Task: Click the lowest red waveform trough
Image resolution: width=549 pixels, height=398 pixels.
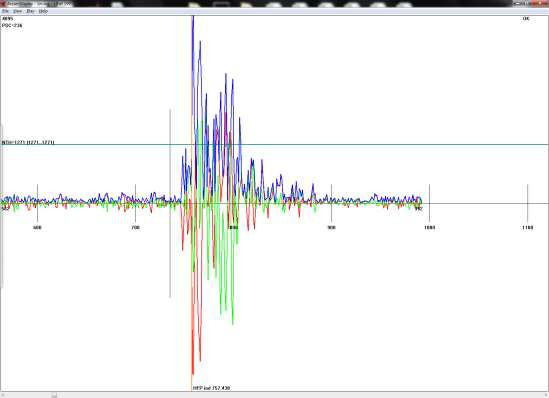Action: point(193,374)
